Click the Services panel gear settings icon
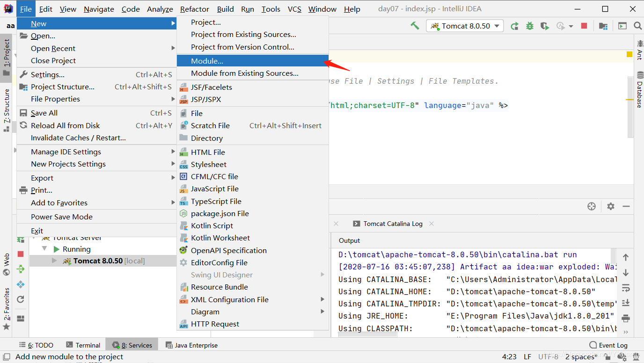 (x=611, y=206)
